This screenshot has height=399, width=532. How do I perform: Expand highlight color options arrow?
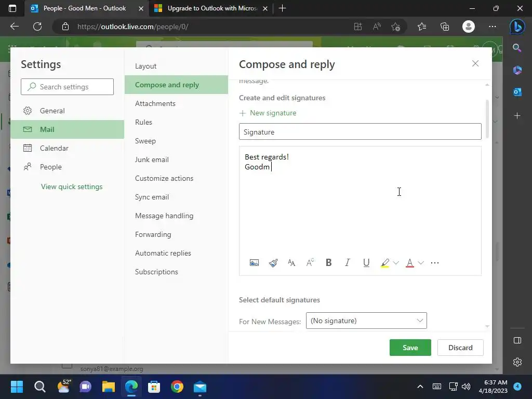[396, 263]
